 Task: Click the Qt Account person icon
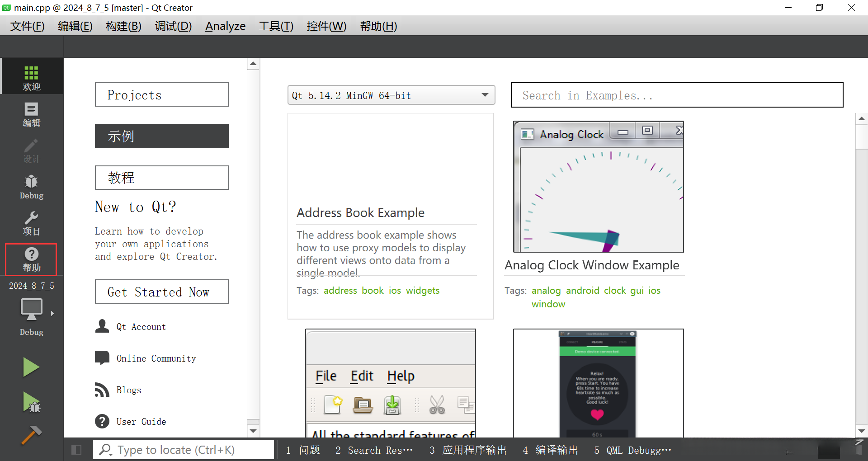pyautogui.click(x=102, y=326)
